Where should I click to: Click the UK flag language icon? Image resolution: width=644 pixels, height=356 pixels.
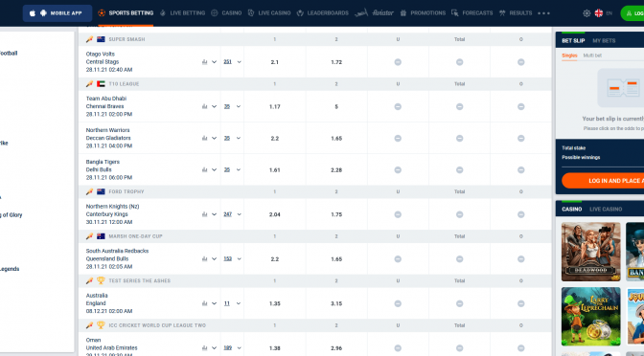point(599,13)
